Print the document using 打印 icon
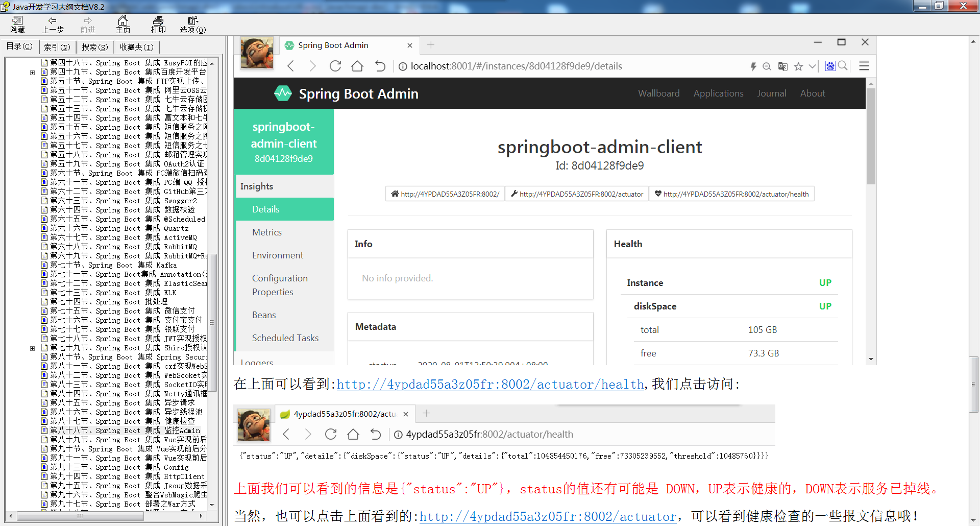This screenshot has width=980, height=526. pos(158,25)
